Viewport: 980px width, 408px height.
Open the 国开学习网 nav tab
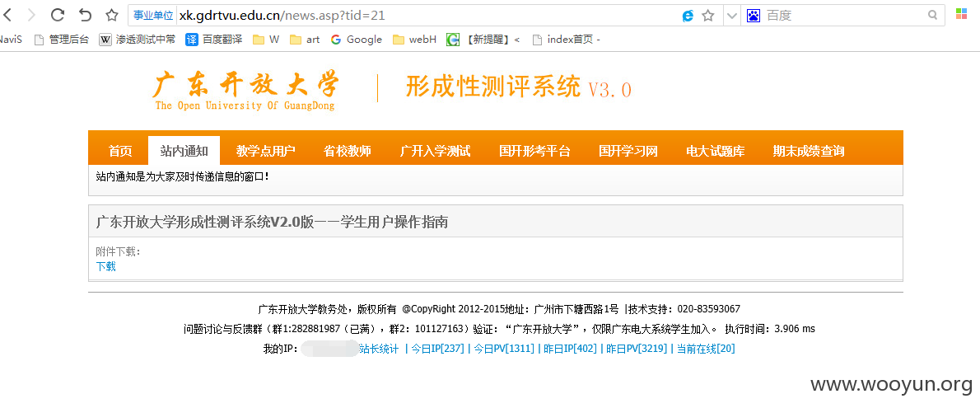pos(628,151)
